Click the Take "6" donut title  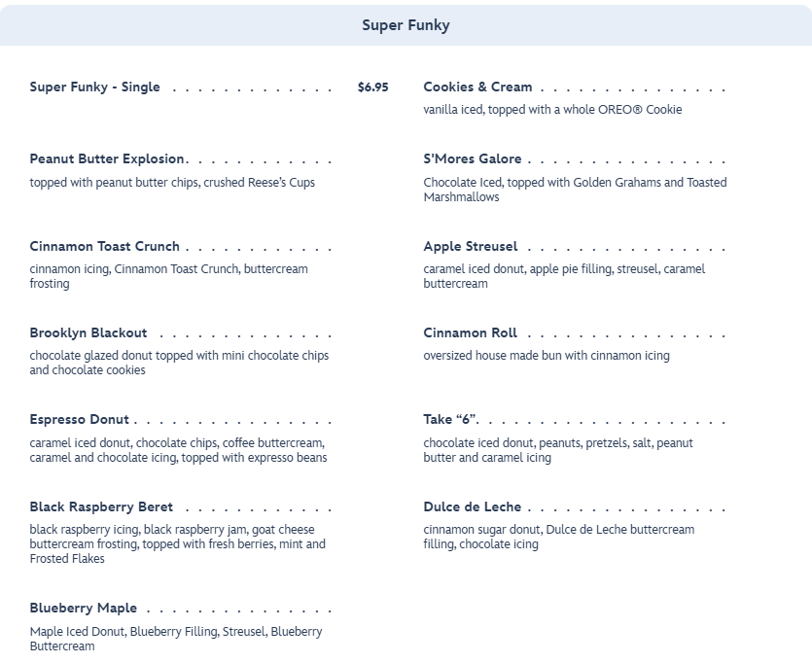tap(450, 419)
